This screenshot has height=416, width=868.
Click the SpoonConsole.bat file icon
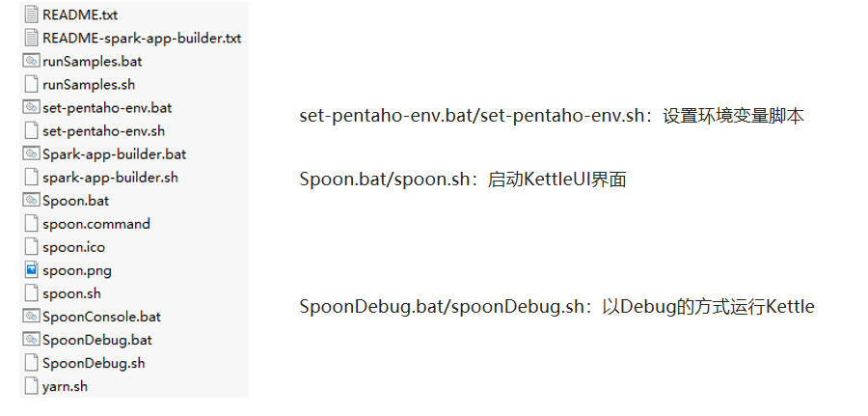31,317
